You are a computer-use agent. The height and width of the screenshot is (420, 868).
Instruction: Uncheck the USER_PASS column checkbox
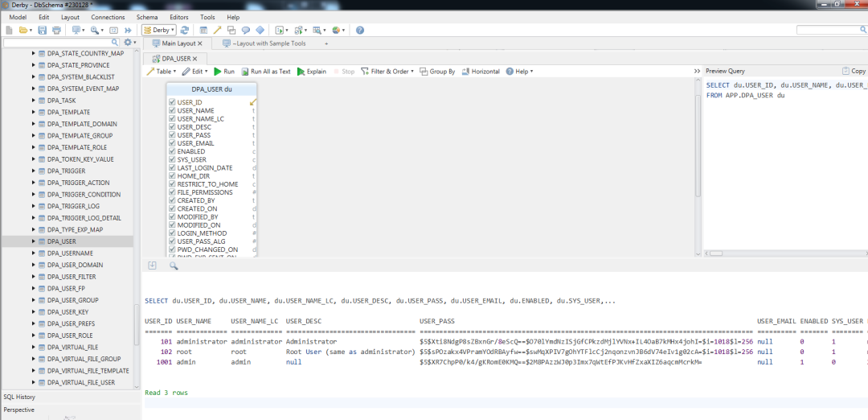[x=172, y=135]
